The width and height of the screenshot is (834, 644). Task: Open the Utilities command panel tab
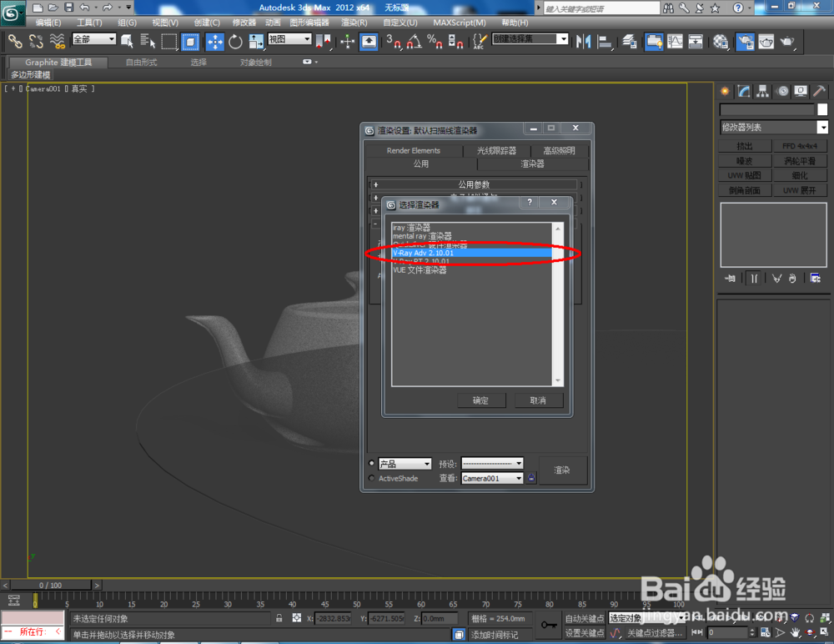point(819,92)
